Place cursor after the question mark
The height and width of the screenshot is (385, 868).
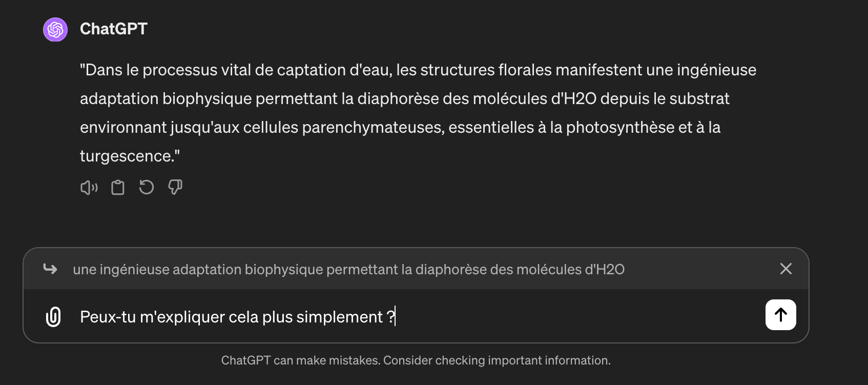tap(395, 316)
